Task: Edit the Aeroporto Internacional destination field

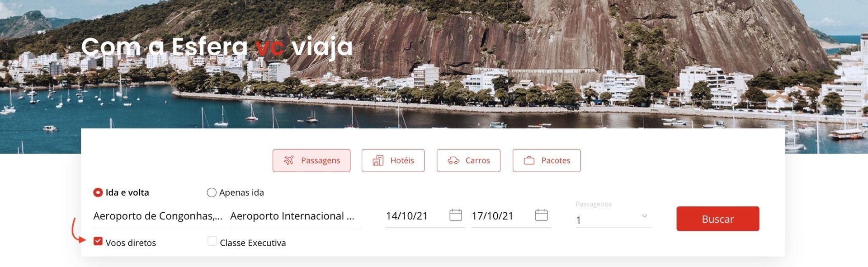Action: coord(295,216)
